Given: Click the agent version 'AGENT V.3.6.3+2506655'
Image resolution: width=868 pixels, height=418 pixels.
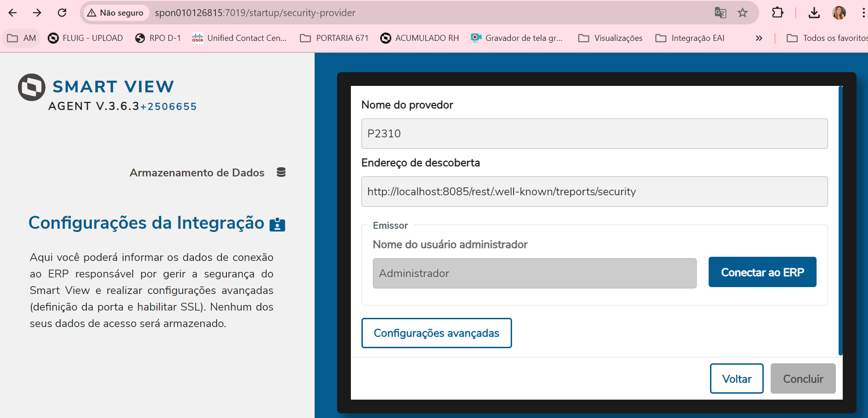Looking at the screenshot, I should click(123, 107).
